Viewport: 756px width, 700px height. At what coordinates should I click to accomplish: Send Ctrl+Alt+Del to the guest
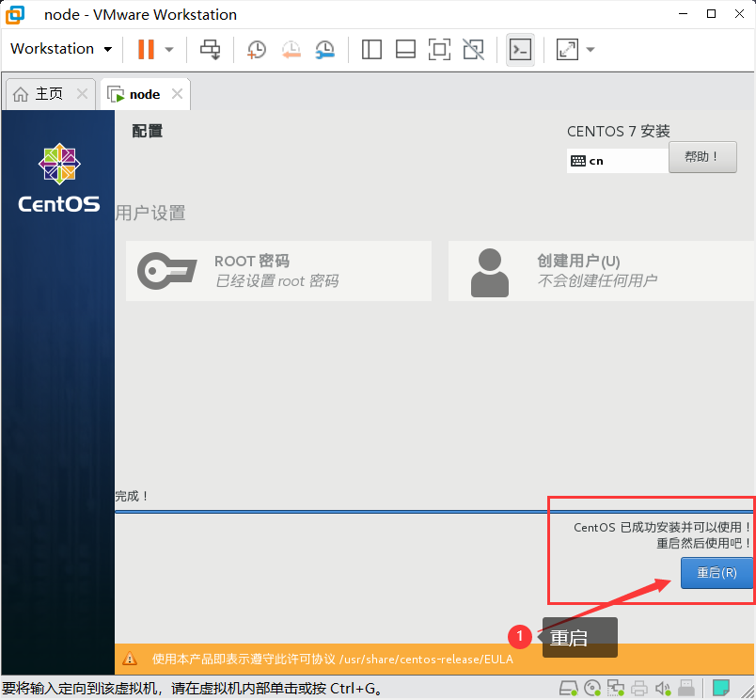(x=209, y=49)
